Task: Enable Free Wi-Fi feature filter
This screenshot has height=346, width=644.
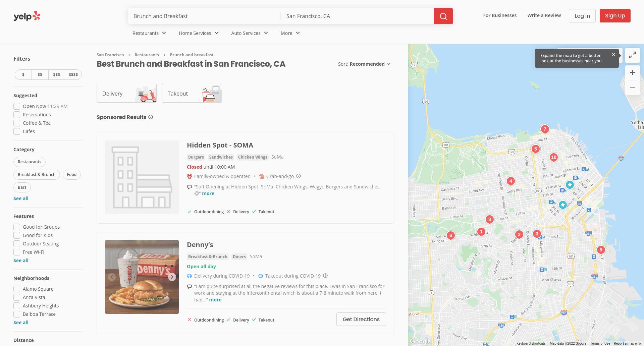Action: [x=17, y=252]
